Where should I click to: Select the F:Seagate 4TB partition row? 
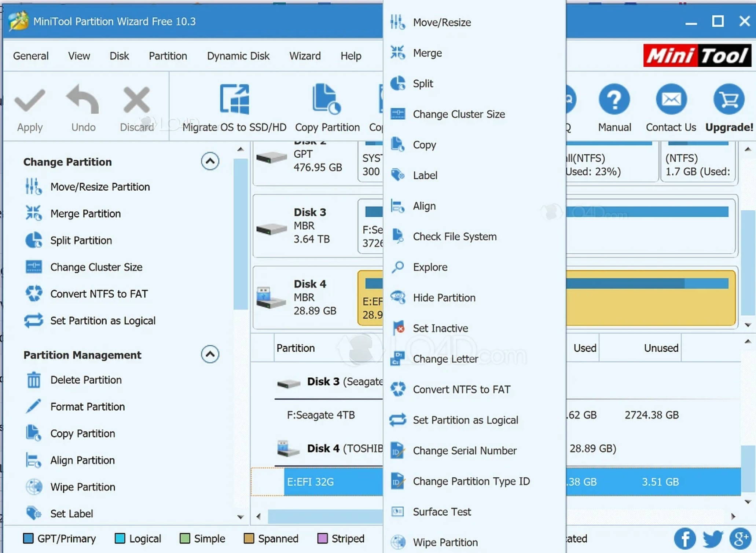pos(321,415)
